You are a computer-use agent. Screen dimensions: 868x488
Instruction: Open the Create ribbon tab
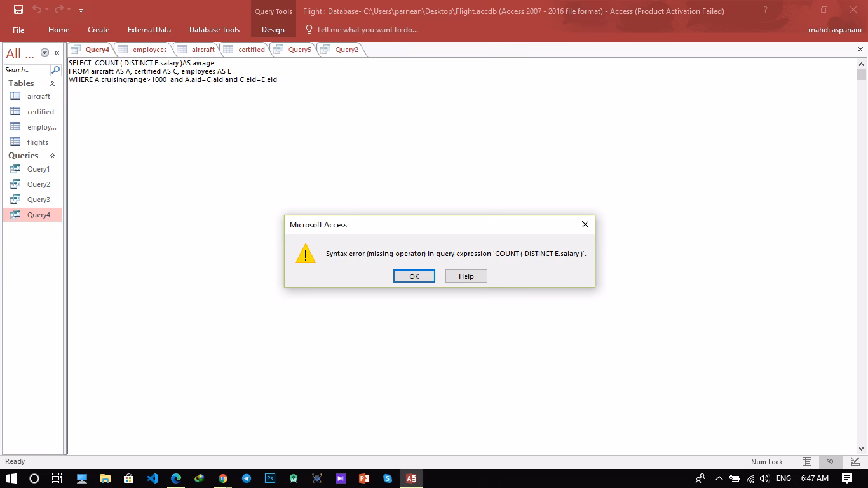(98, 29)
